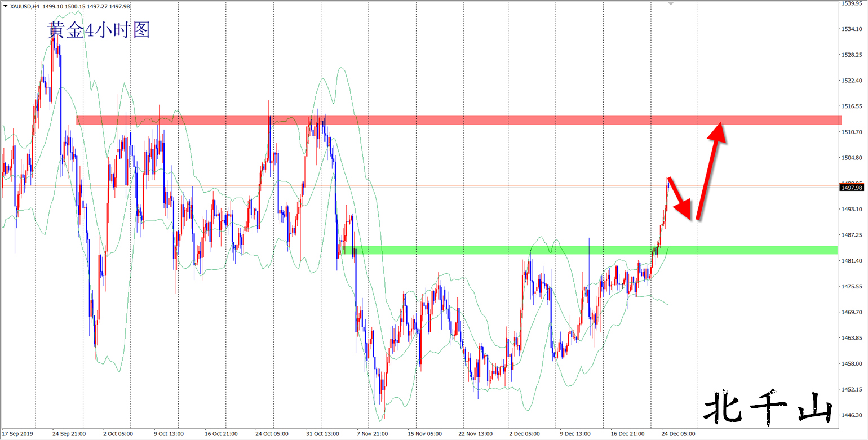Screen dimensions: 868x440
Task: Click the 2 Dec 05:00 time axis label
Action: coord(524,434)
